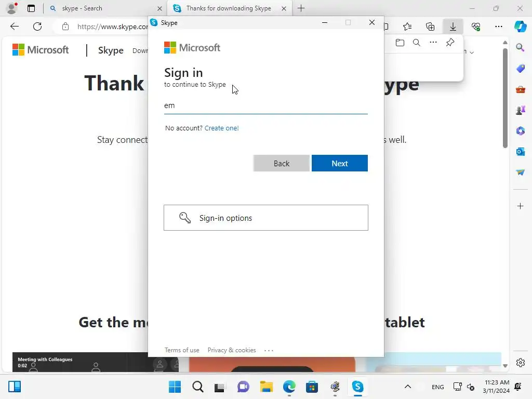Image resolution: width=532 pixels, height=399 pixels.
Task: Click the webpage vertical scrollbar thumb
Action: [x=505, y=98]
